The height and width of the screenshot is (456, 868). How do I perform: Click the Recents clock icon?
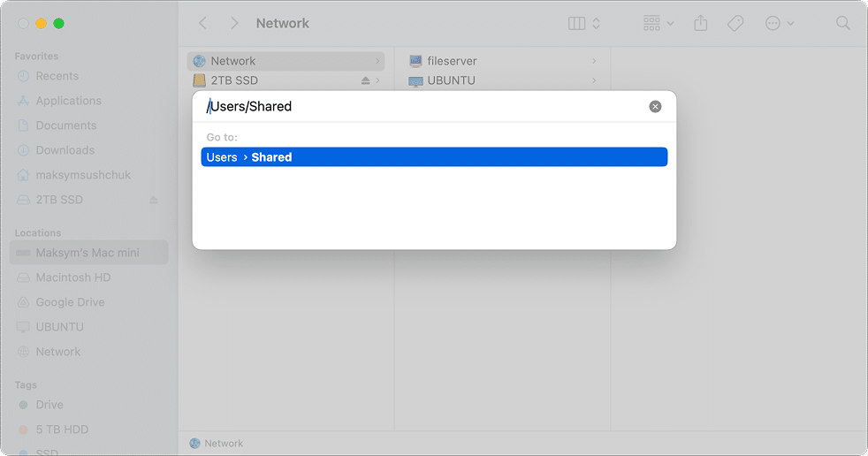(x=23, y=76)
